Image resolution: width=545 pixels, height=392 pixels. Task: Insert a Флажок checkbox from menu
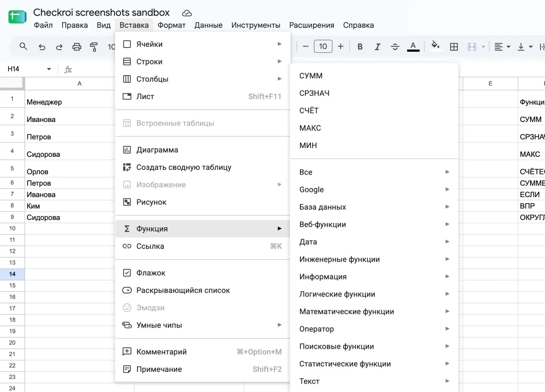point(203,273)
